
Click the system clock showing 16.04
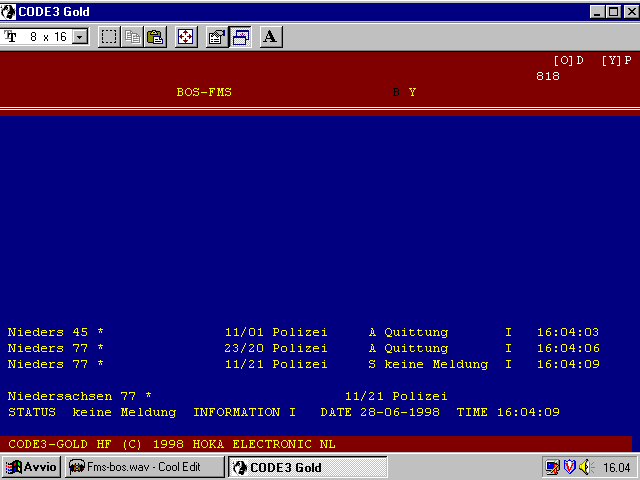click(616, 467)
